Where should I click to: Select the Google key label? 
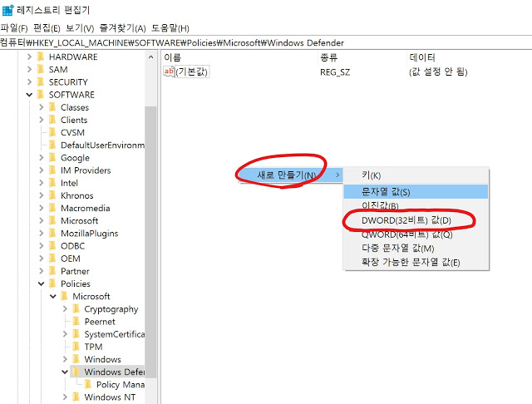point(75,158)
